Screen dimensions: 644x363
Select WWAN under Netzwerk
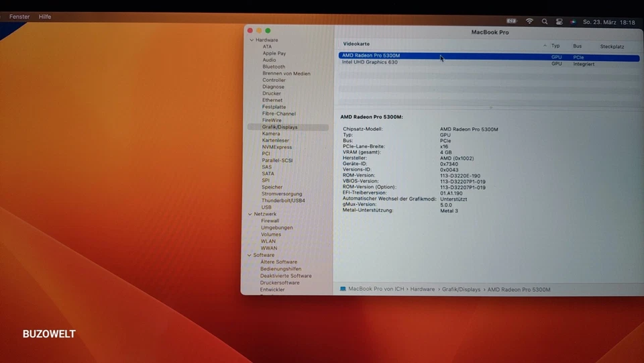point(268,248)
